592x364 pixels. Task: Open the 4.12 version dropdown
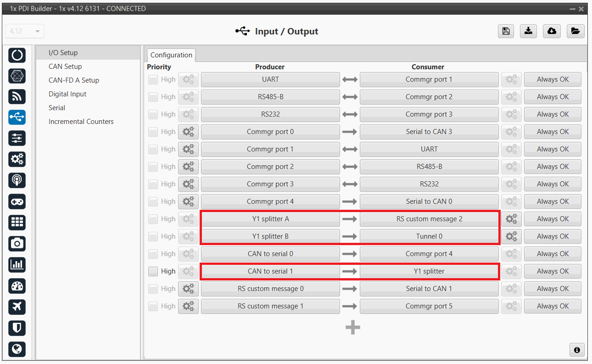25,31
